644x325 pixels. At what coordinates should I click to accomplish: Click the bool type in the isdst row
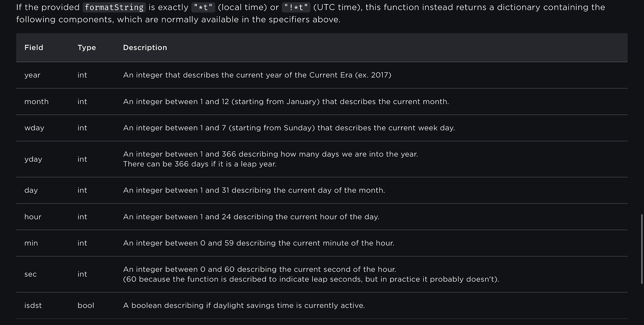pyautogui.click(x=86, y=305)
